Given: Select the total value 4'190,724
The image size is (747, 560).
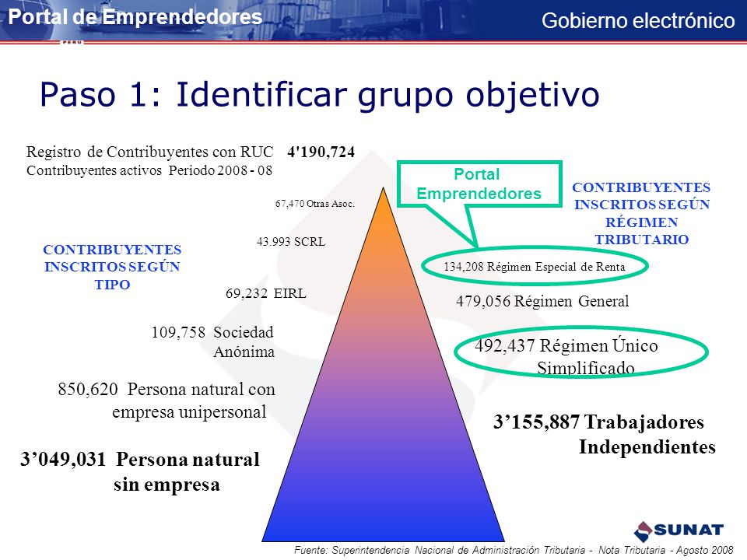Looking at the screenshot, I should coord(321,152).
